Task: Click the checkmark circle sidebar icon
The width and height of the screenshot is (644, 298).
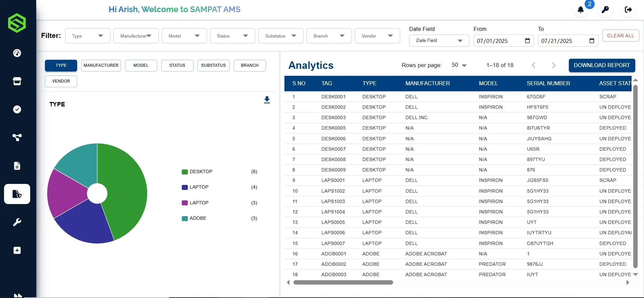Action: tap(17, 109)
